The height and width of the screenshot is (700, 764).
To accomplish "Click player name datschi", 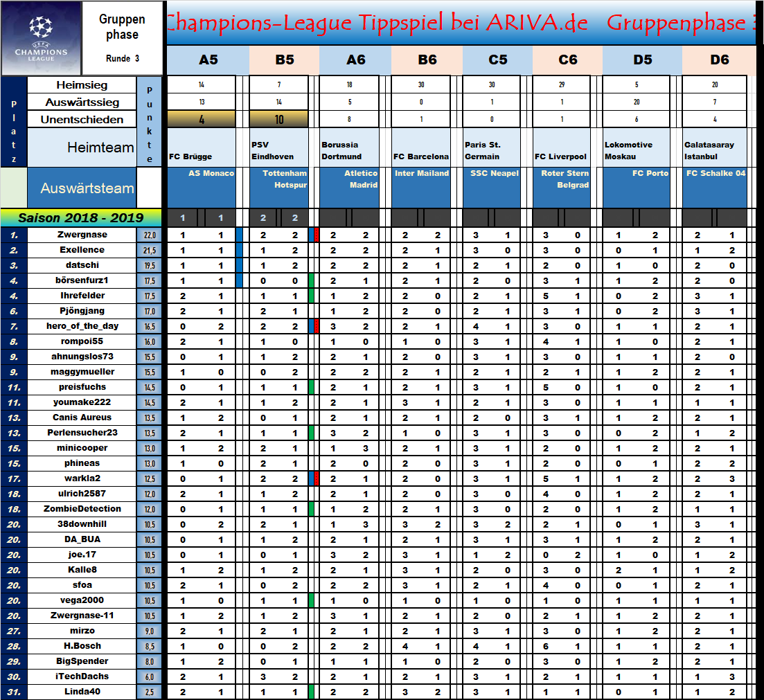I will pyautogui.click(x=82, y=265).
